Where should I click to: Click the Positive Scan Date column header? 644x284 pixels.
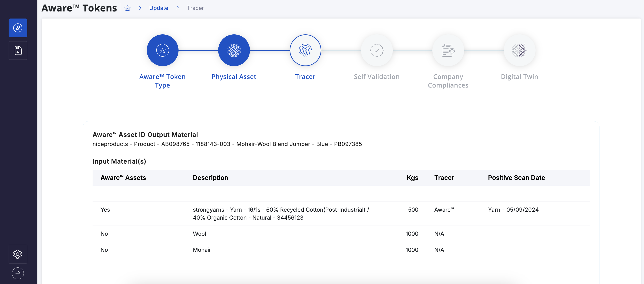point(516,178)
